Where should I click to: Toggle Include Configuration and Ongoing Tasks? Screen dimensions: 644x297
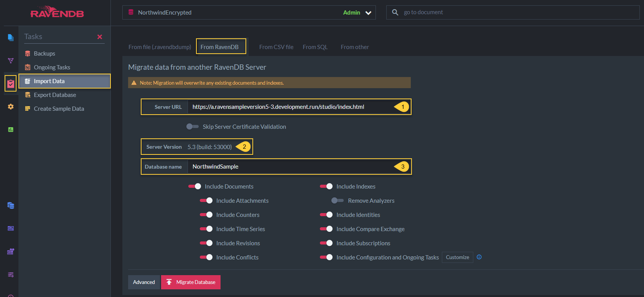(x=326, y=257)
